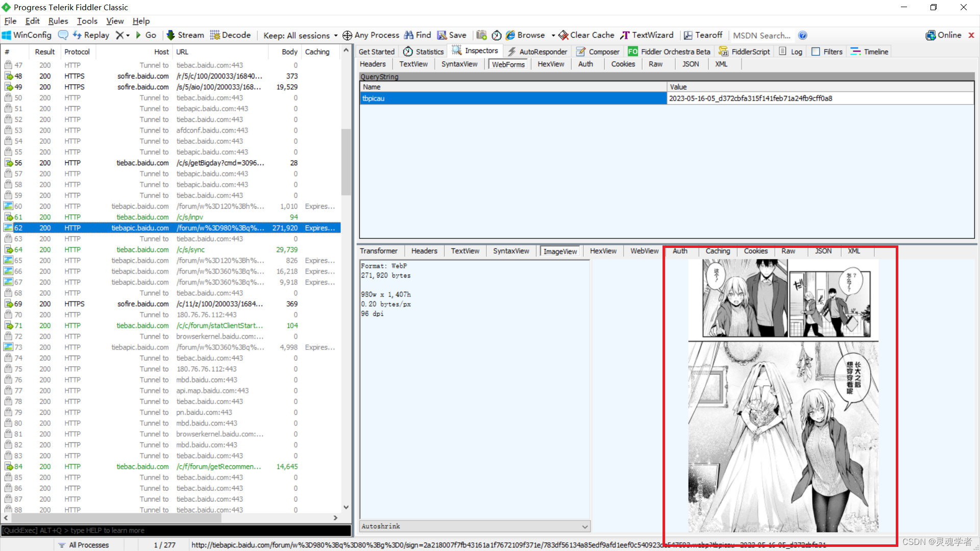Switch to the AutoResponder tab
Viewport: 980px width, 551px height.
tap(537, 52)
